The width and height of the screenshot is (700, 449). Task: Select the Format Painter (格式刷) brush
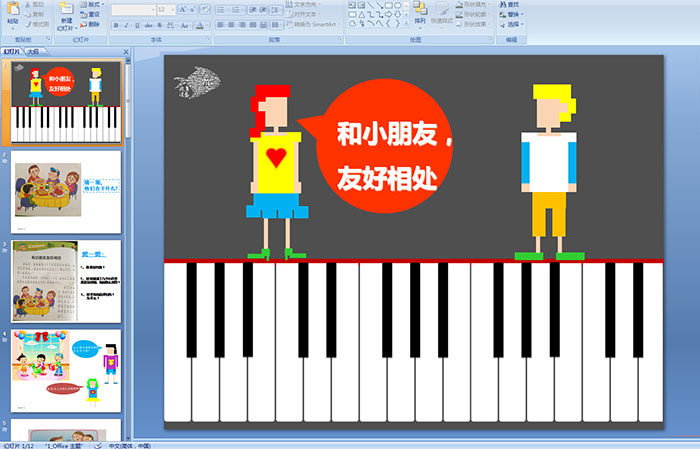tap(38, 24)
